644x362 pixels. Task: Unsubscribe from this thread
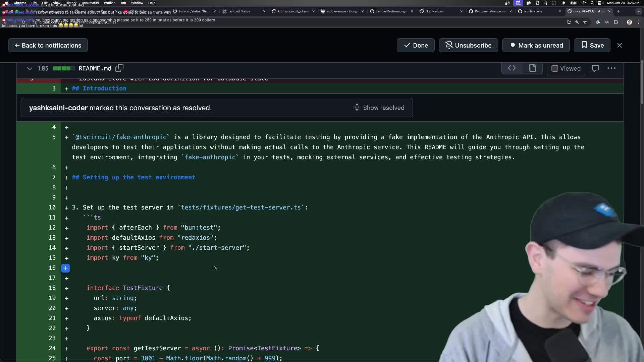[468, 45]
